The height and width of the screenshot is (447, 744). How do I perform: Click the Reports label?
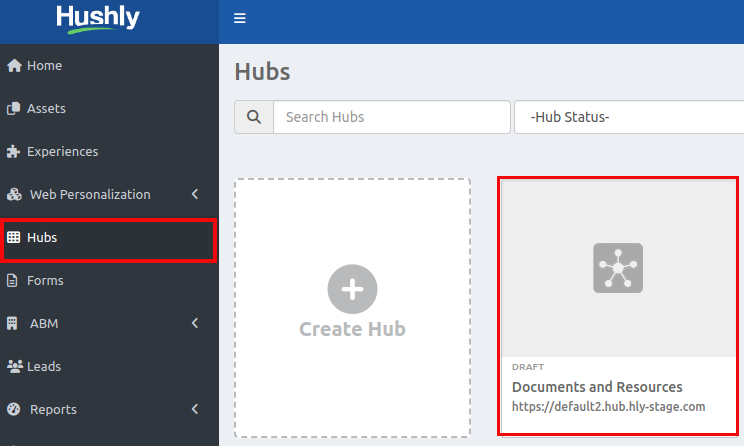(53, 410)
